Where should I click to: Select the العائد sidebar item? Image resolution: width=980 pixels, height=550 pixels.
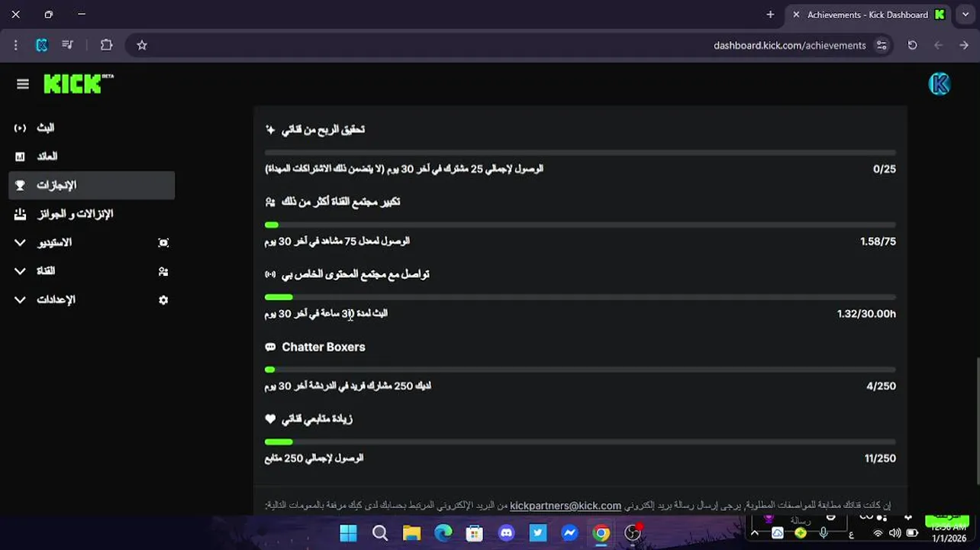pyautogui.click(x=92, y=157)
